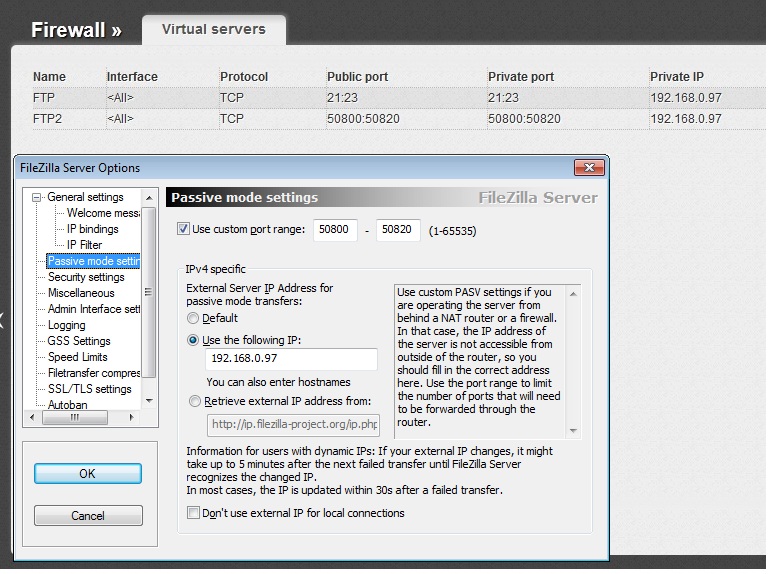Click the tree horizontal scrollbar right arrow

coord(131,418)
